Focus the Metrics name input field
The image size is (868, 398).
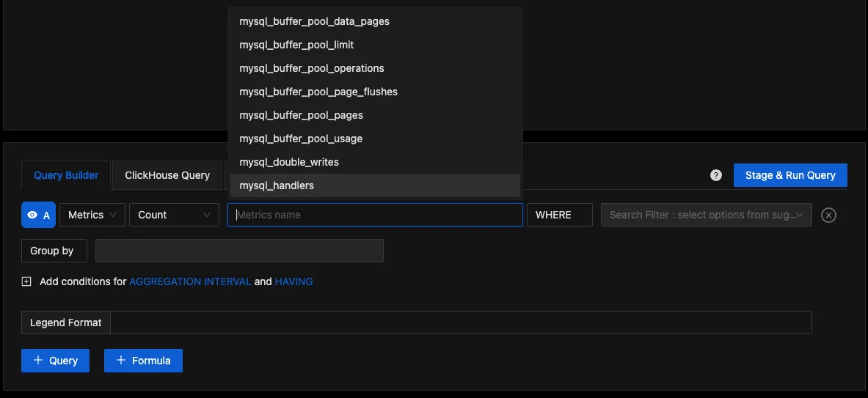pyautogui.click(x=375, y=215)
